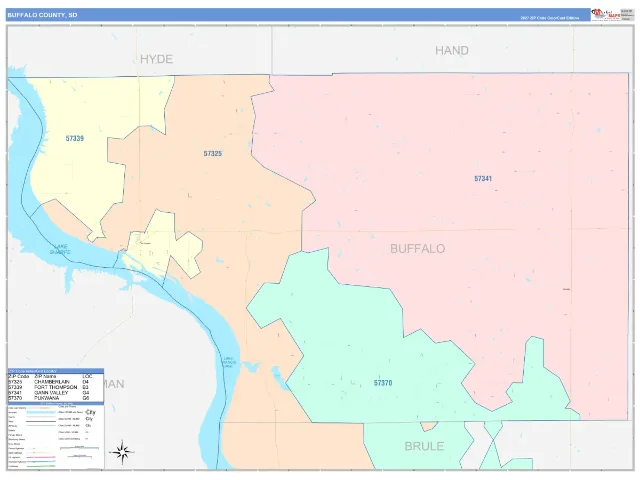
Task: Click the BUFFALO county name label
Action: click(x=418, y=249)
